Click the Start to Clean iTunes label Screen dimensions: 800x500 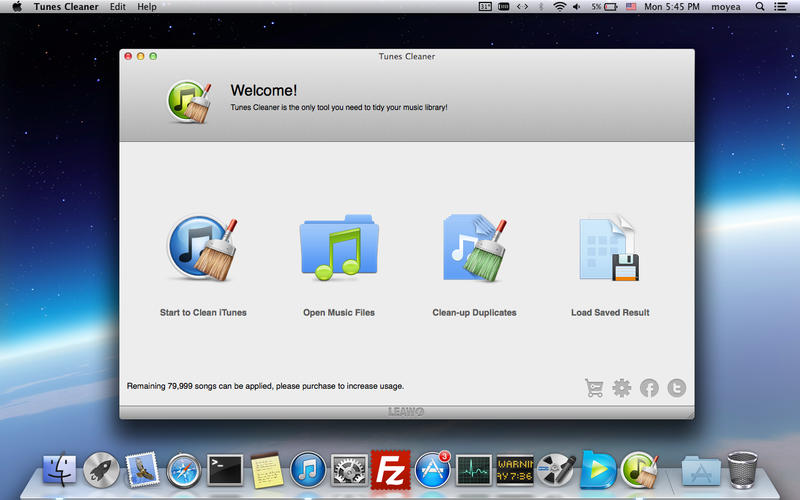[x=203, y=313]
